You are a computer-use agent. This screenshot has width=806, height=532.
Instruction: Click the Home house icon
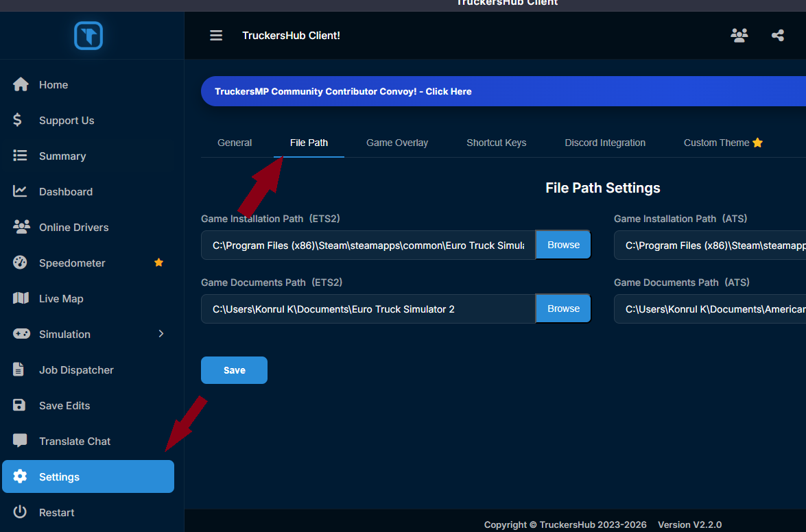point(21,84)
